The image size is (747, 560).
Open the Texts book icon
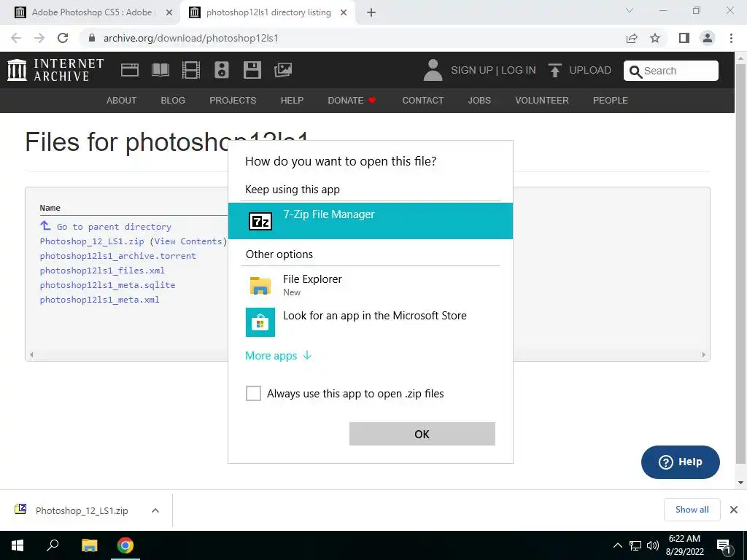tap(160, 70)
